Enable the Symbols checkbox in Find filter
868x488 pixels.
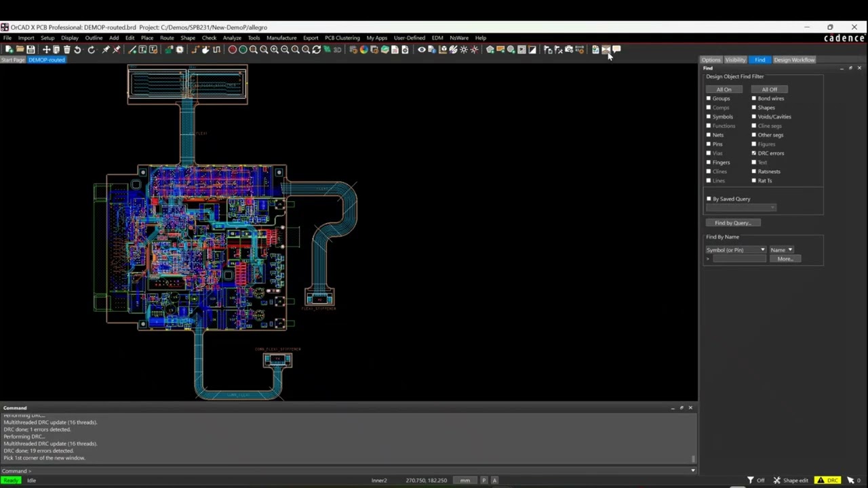coord(709,117)
